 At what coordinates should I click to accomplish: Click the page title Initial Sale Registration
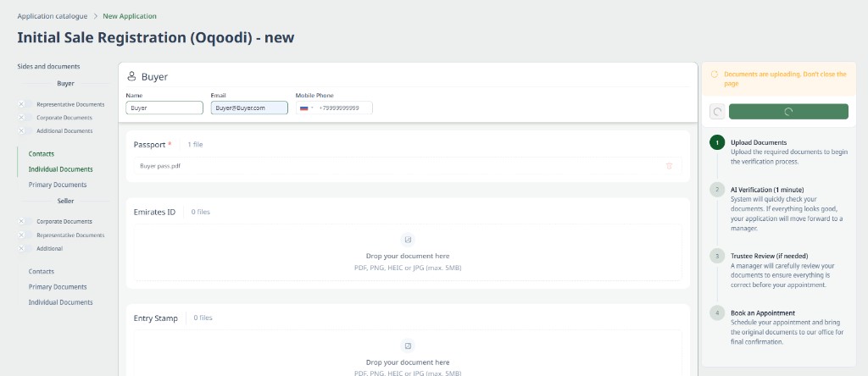click(x=156, y=37)
